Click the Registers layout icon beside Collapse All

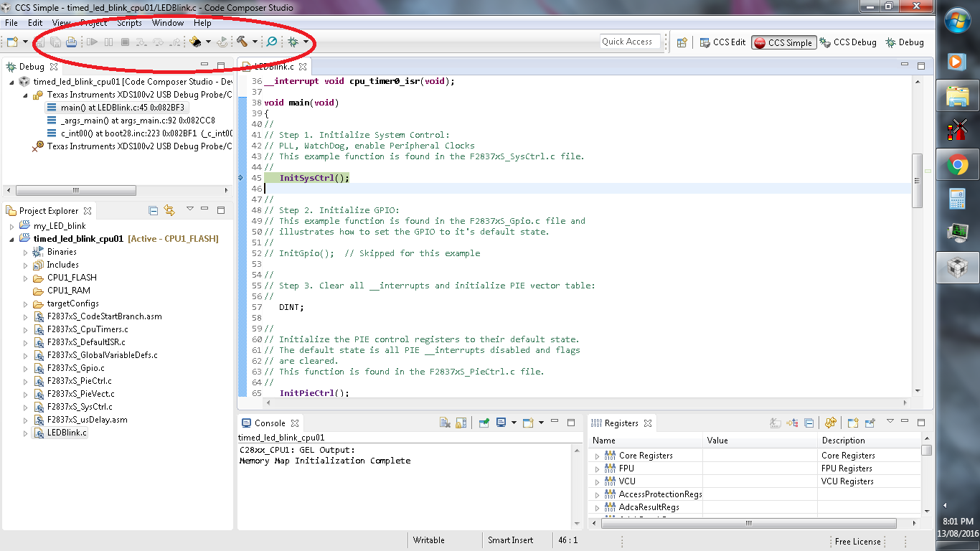tap(793, 423)
